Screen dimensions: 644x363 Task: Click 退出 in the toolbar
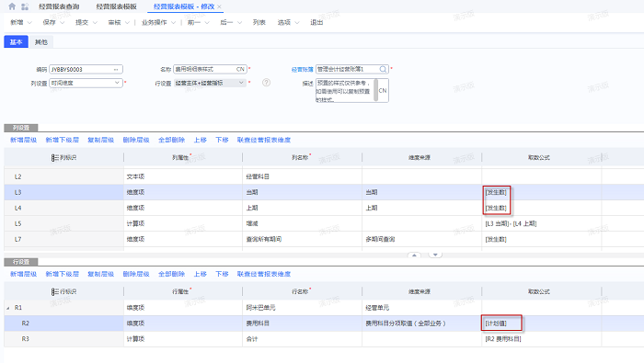tap(316, 23)
